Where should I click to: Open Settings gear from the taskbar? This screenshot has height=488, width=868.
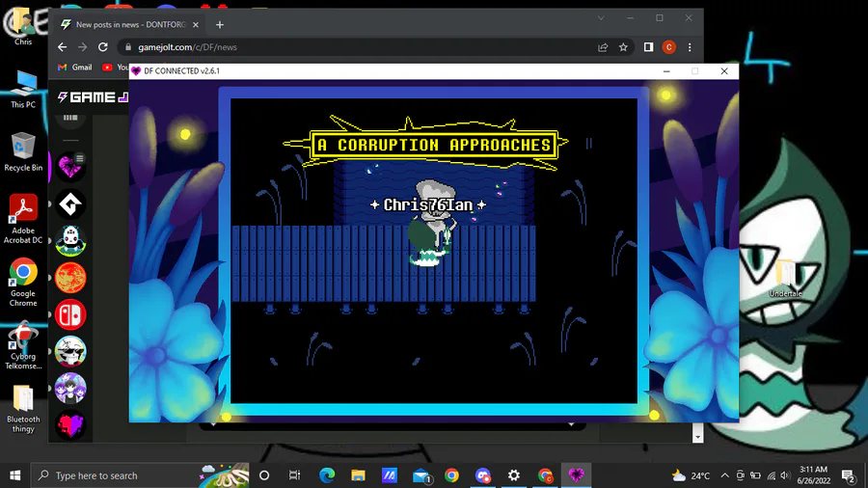click(x=514, y=475)
